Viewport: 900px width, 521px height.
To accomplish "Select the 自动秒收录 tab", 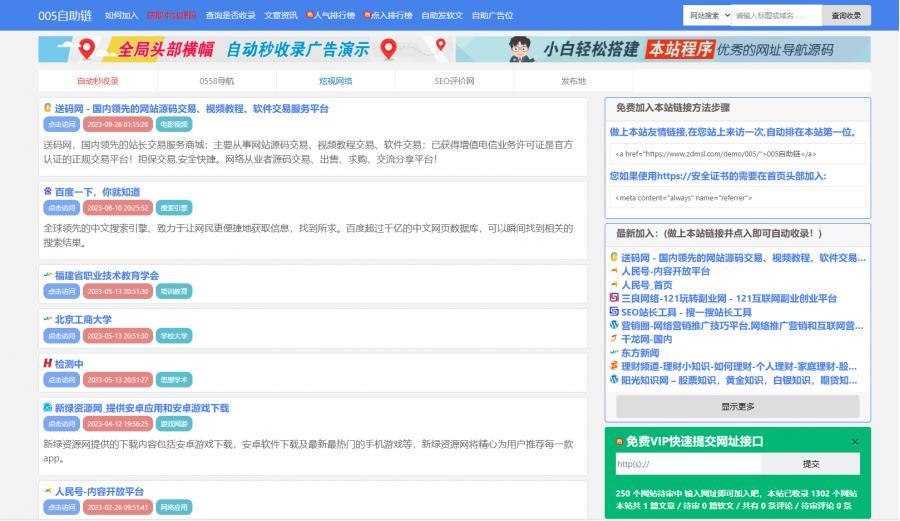I will (98, 81).
